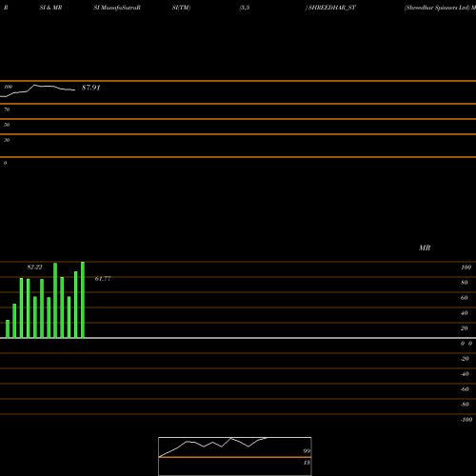Click the 80 label on MR axis

tap(465, 283)
